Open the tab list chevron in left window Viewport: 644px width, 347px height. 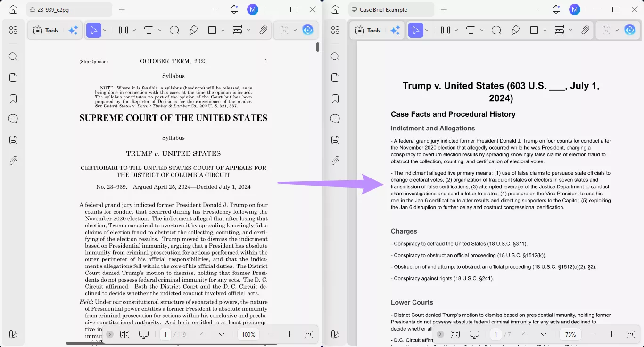coord(215,9)
